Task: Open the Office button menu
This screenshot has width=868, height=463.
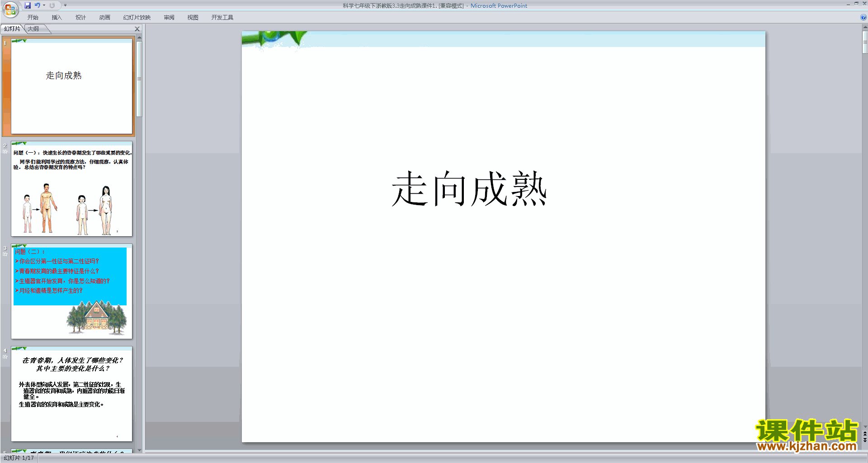Action: [10, 9]
